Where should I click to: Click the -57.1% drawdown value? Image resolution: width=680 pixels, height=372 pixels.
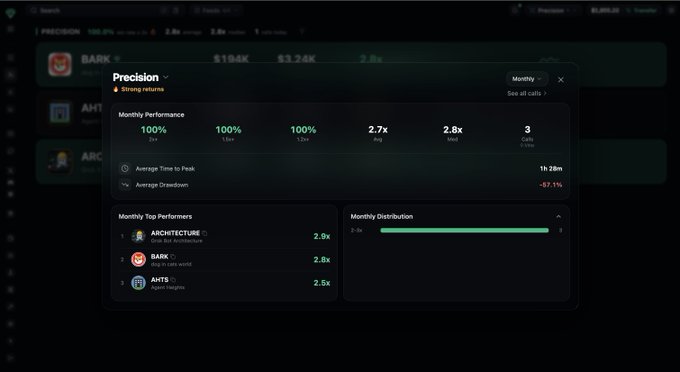tap(551, 185)
